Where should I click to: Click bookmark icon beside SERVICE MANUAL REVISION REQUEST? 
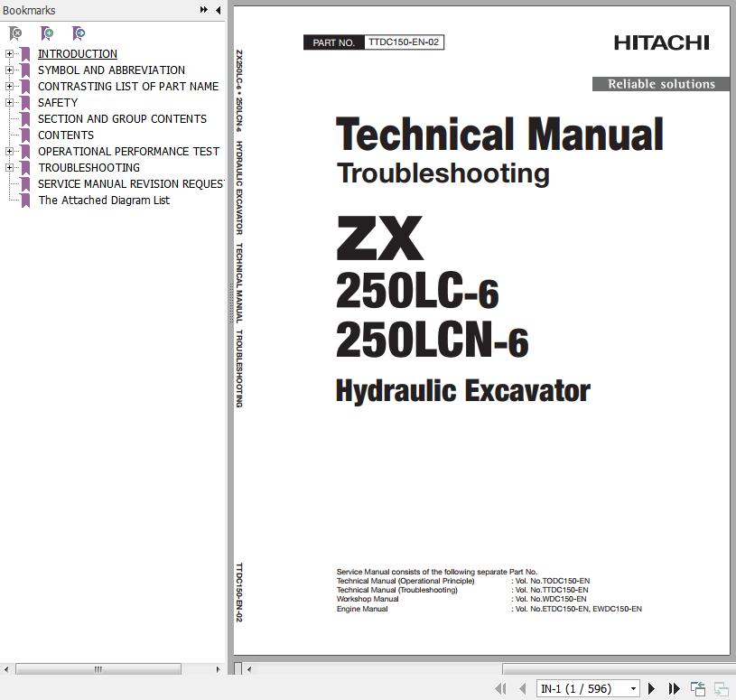click(x=26, y=183)
